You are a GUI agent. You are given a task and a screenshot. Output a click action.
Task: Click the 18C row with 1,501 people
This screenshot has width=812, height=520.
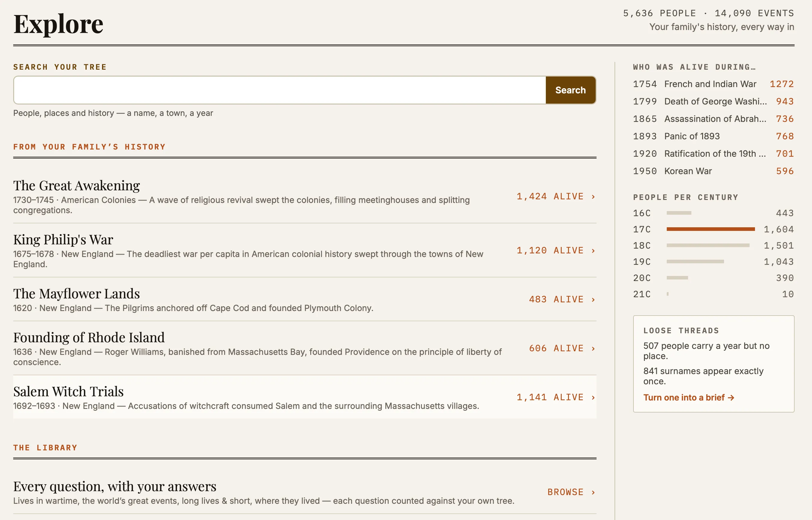pyautogui.click(x=714, y=246)
